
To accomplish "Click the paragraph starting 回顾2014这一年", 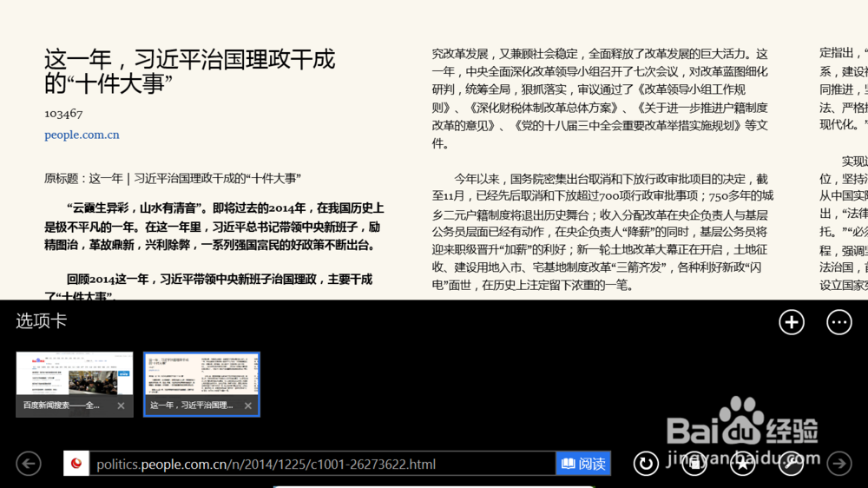I will 208,287.
